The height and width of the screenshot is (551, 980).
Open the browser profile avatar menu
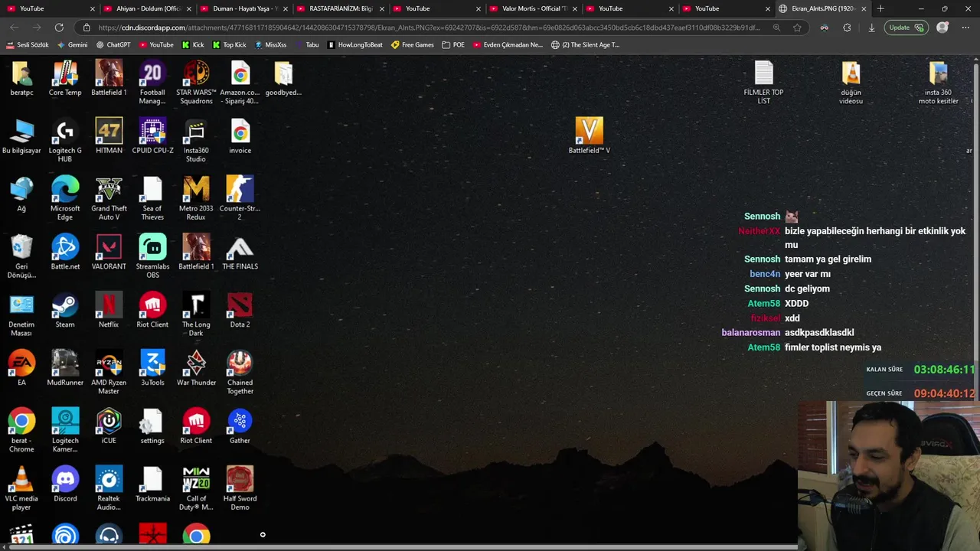942,28
